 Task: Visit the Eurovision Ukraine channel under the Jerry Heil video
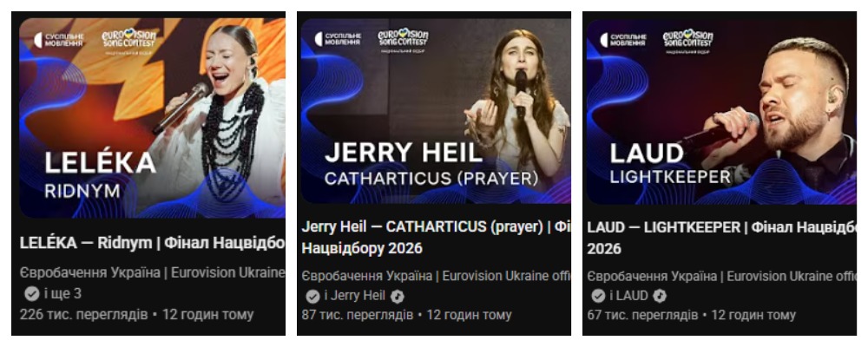(x=437, y=276)
